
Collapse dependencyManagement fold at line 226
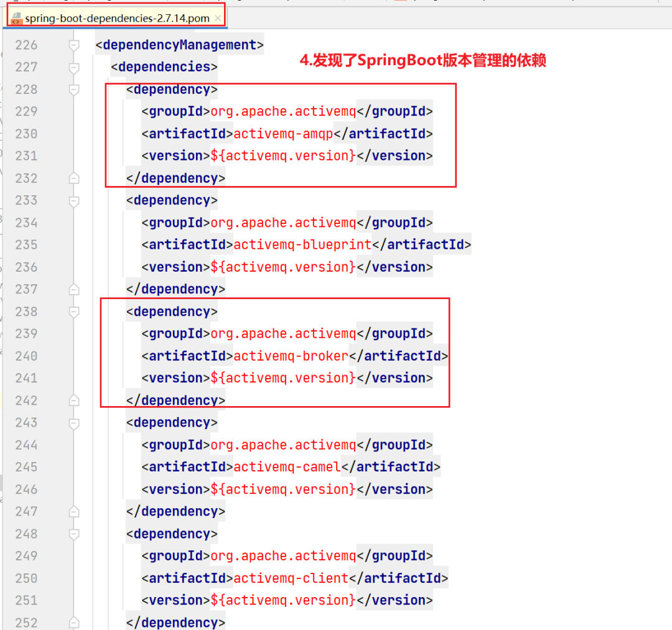[x=74, y=45]
